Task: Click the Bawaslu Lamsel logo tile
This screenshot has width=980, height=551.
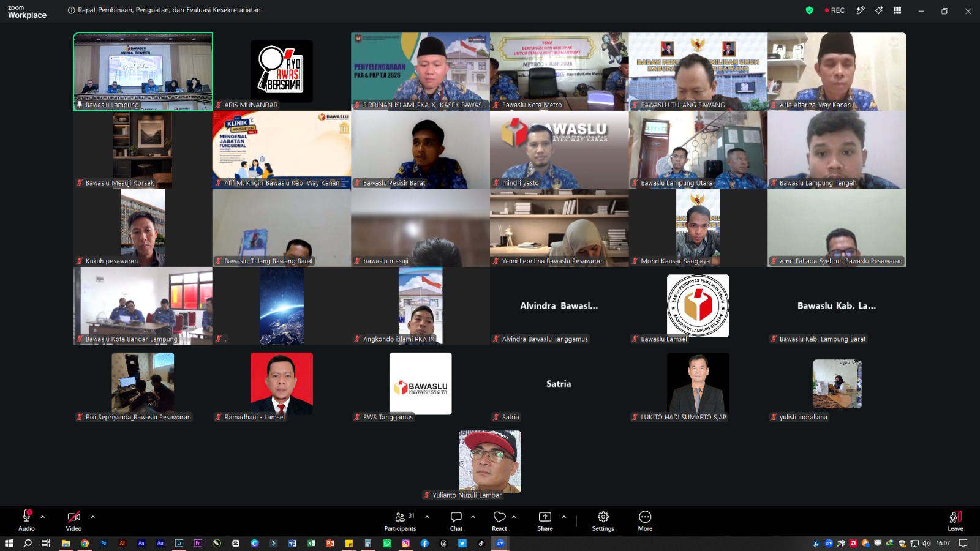Action: (x=698, y=305)
